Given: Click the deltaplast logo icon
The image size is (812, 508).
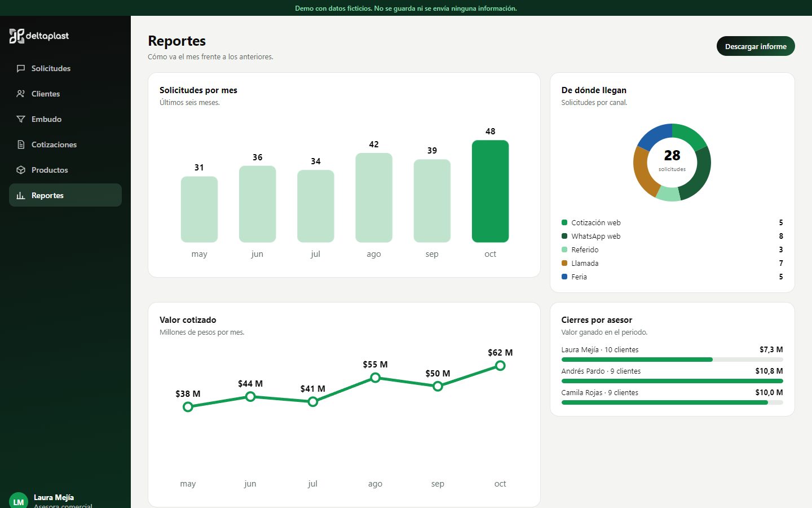Looking at the screenshot, I should coord(17,36).
